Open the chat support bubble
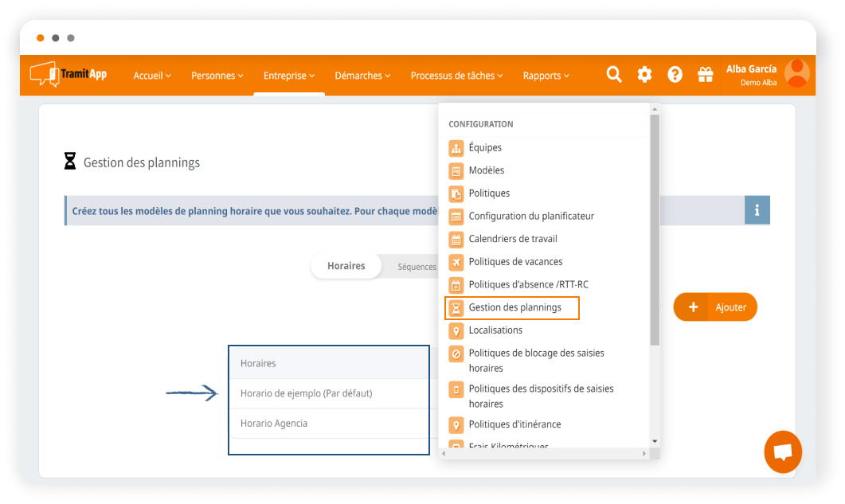845x504 pixels. point(782,452)
